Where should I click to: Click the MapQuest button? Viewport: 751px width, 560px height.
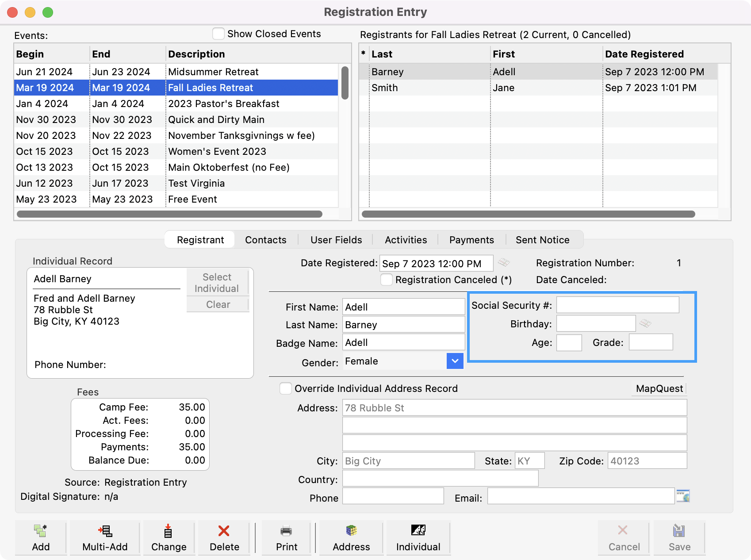[x=659, y=389]
